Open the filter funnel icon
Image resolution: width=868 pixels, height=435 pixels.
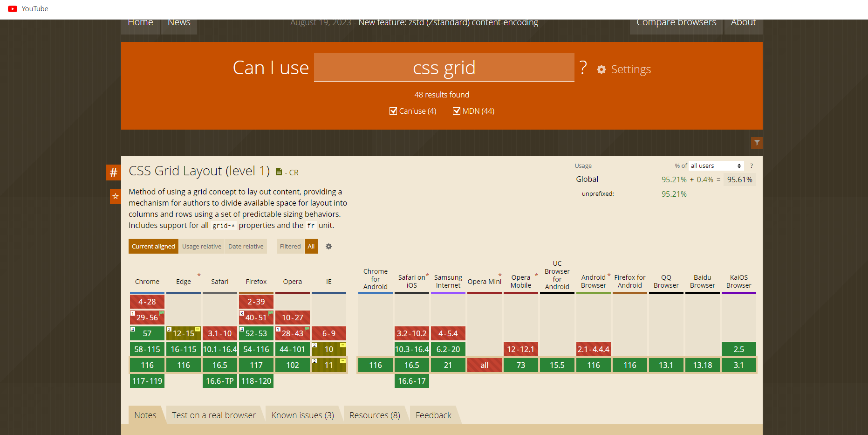coord(757,143)
